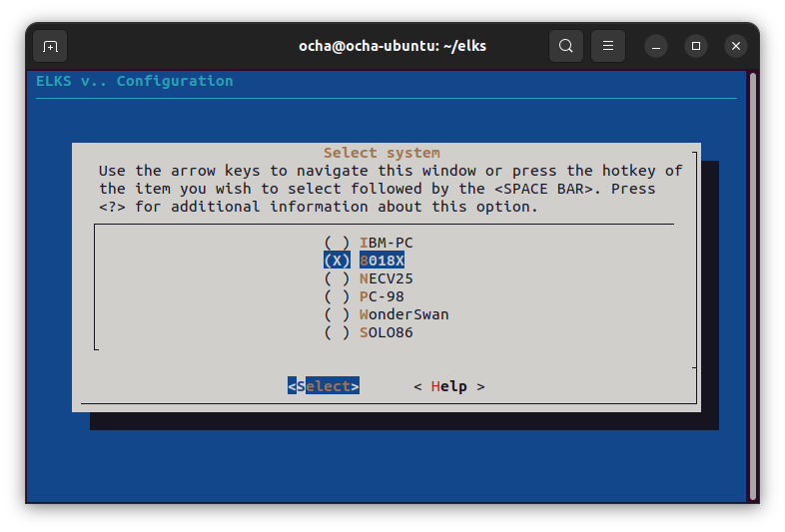
Task: Click the <?> hint in instructions
Action: 112,207
